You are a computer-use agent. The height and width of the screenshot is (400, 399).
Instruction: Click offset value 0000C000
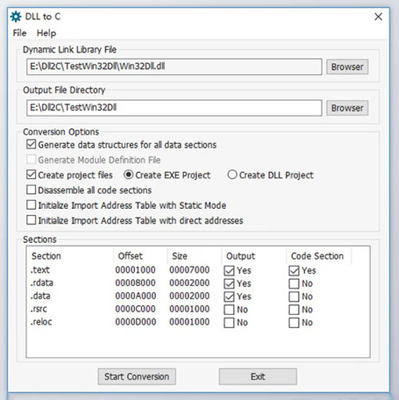(135, 309)
